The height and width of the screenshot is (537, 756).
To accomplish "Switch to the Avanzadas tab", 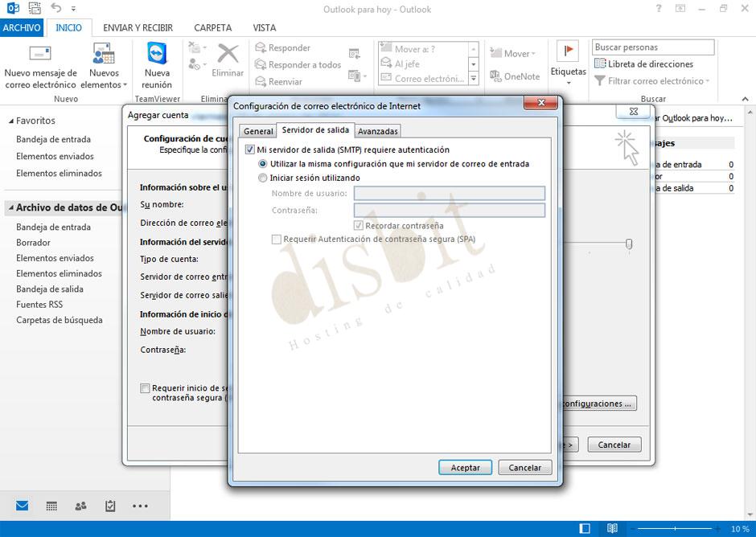I will point(378,130).
